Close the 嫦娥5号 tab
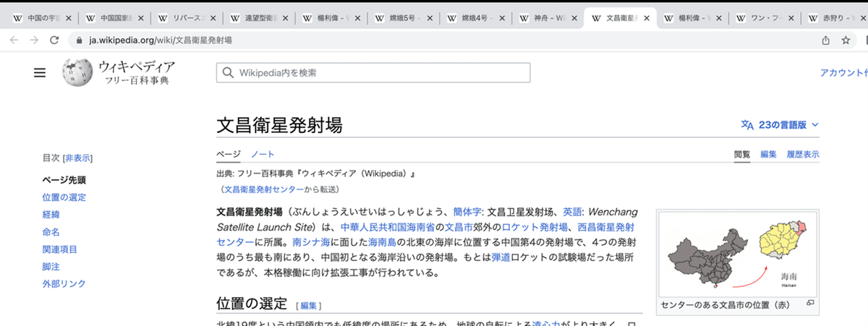The height and width of the screenshot is (326, 868). pos(429,18)
